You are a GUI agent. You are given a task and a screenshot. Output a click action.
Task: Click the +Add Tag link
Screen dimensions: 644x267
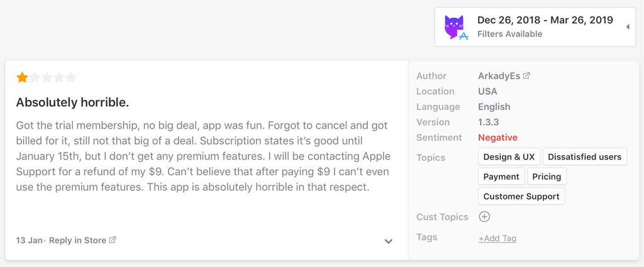tap(497, 238)
